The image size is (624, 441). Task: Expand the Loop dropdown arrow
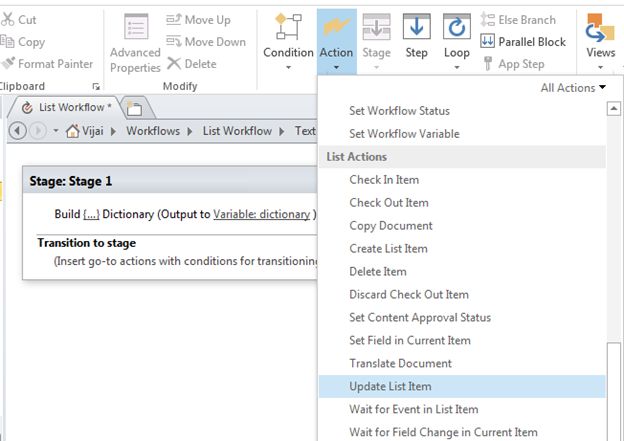(456, 68)
